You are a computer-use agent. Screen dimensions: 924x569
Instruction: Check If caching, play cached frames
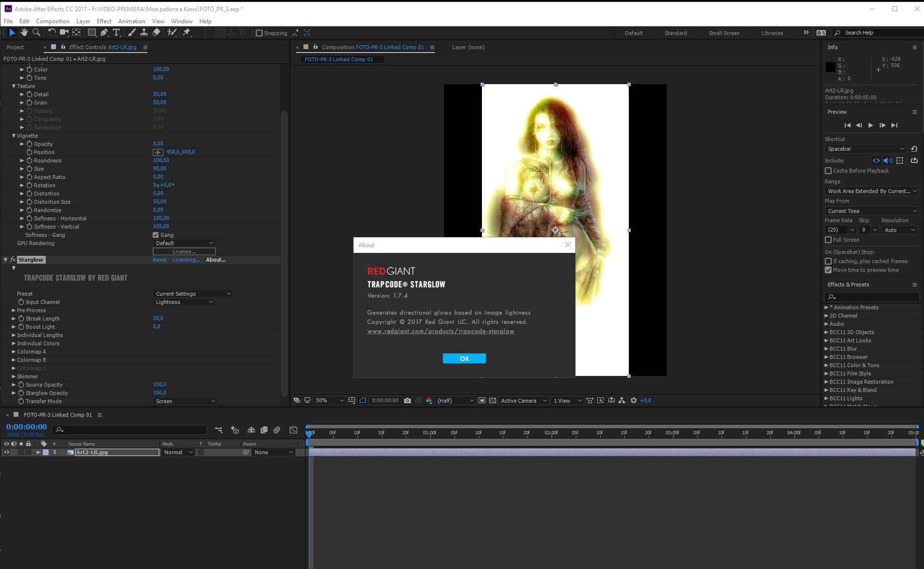pyautogui.click(x=828, y=261)
